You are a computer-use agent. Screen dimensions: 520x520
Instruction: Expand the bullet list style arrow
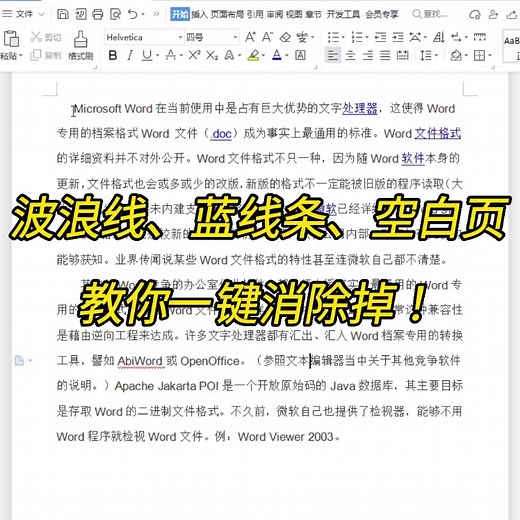pyautogui.click(x=343, y=37)
